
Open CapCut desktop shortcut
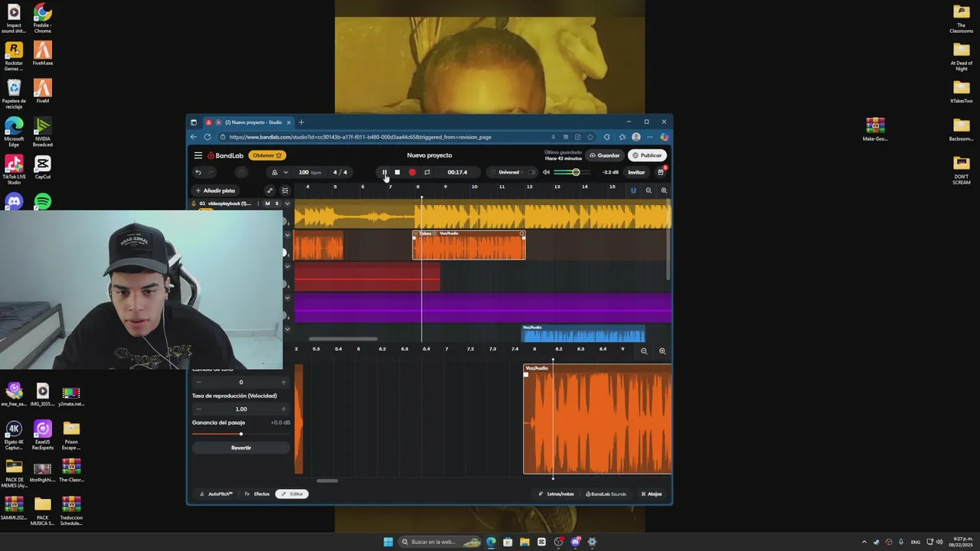(x=43, y=168)
